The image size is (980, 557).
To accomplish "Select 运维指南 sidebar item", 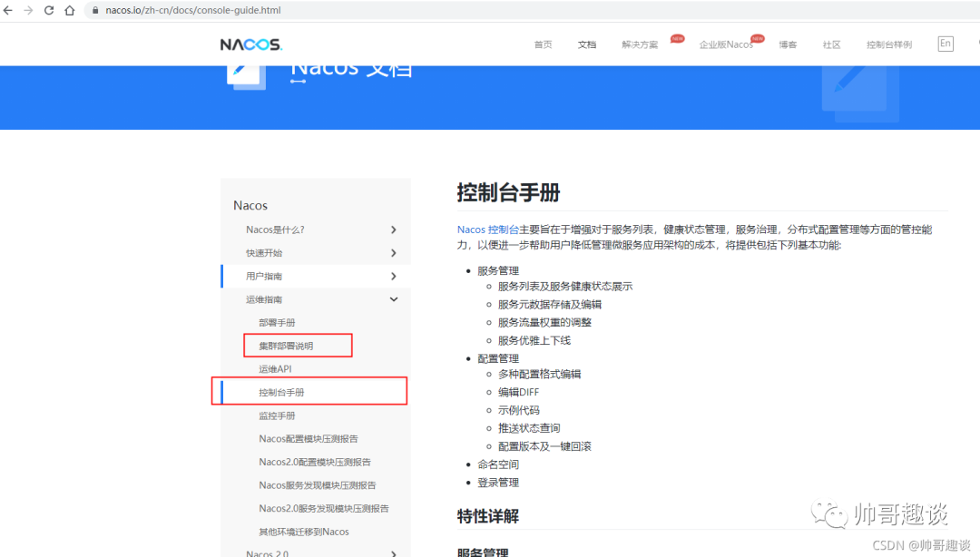I will coord(316,299).
